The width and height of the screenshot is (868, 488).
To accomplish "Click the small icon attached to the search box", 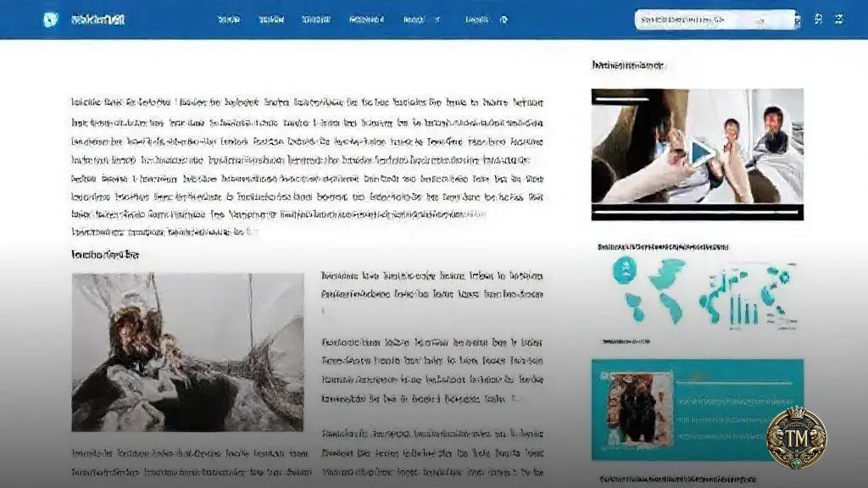I will [797, 19].
